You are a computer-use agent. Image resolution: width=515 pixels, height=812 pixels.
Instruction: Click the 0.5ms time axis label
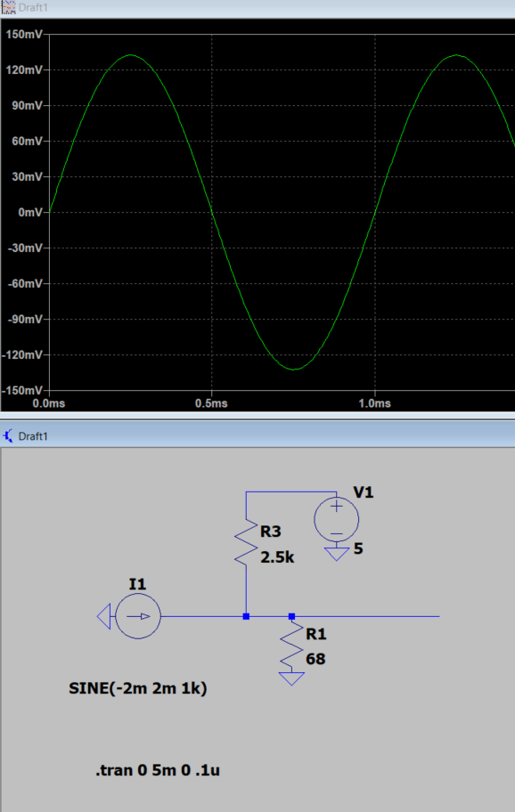click(211, 403)
